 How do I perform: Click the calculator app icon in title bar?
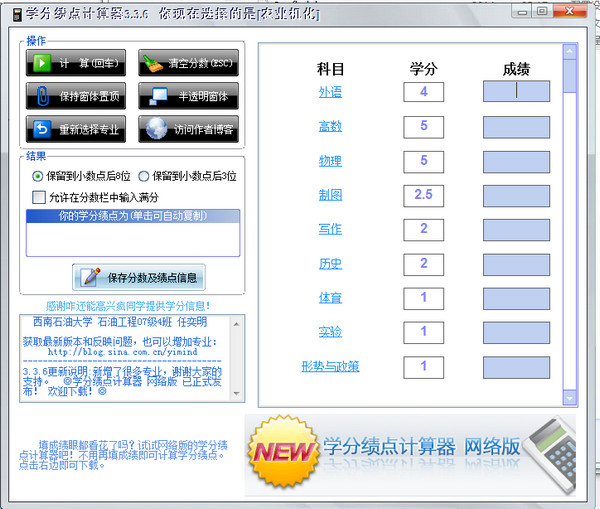[x=17, y=15]
